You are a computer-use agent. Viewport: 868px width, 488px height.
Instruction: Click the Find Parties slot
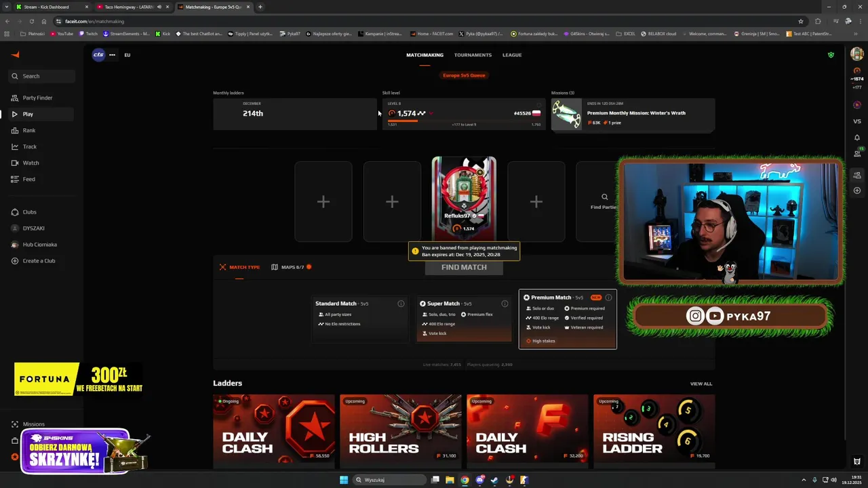tap(604, 201)
